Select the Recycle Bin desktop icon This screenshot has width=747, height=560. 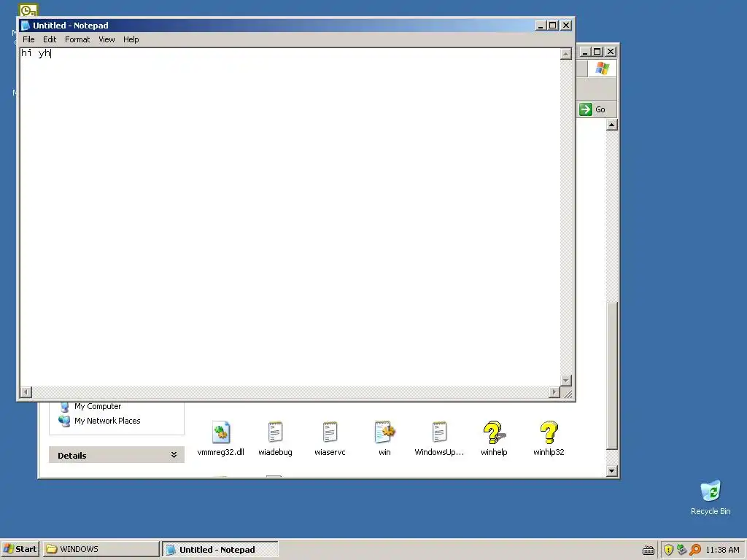click(x=711, y=491)
